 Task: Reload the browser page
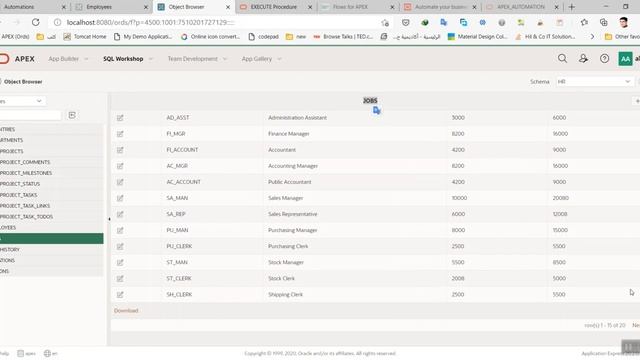tap(36, 22)
